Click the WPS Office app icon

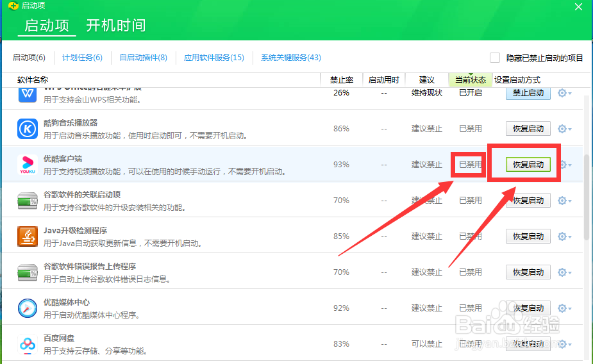coord(28,94)
